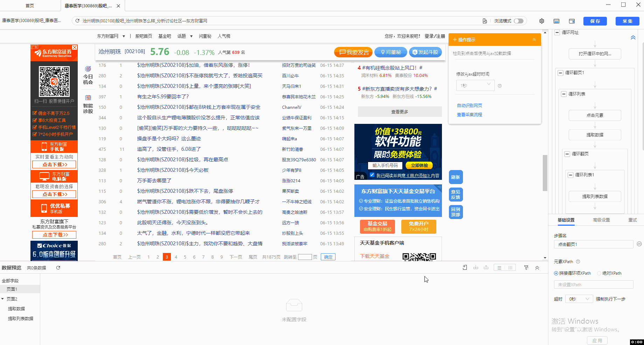The height and width of the screenshot is (345, 644).
Task: Click help icon next to 元素XPath
Action: coord(578,261)
